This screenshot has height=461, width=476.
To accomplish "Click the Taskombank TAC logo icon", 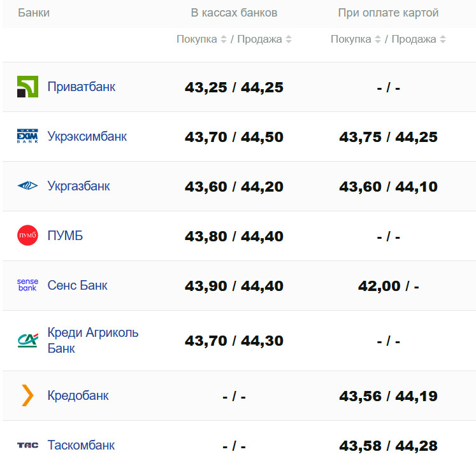I will pyautogui.click(x=27, y=445).
